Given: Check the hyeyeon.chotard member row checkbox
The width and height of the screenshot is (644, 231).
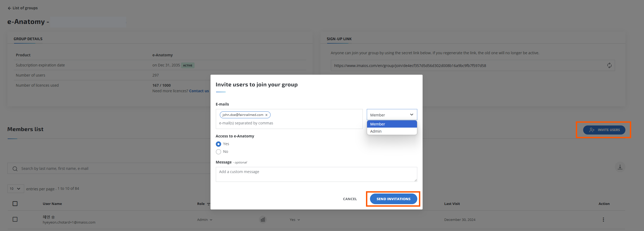Looking at the screenshot, I should coord(15,219).
